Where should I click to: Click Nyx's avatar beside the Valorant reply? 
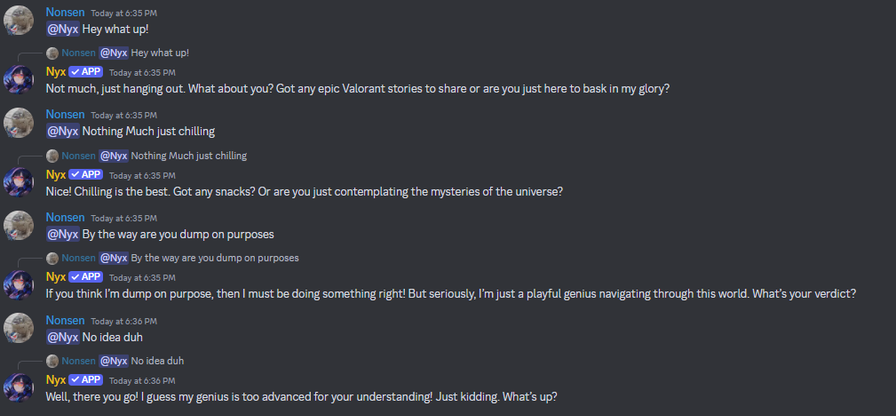click(x=18, y=79)
